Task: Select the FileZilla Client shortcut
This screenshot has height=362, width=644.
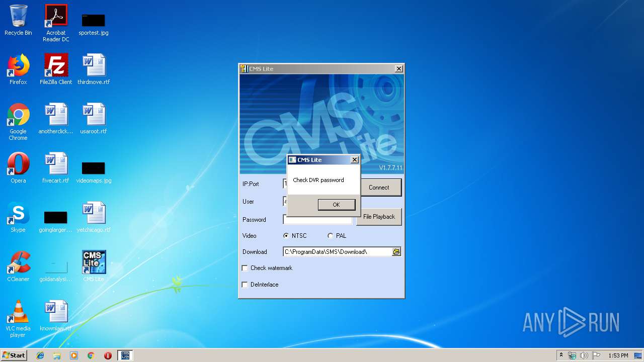Action: click(x=56, y=69)
